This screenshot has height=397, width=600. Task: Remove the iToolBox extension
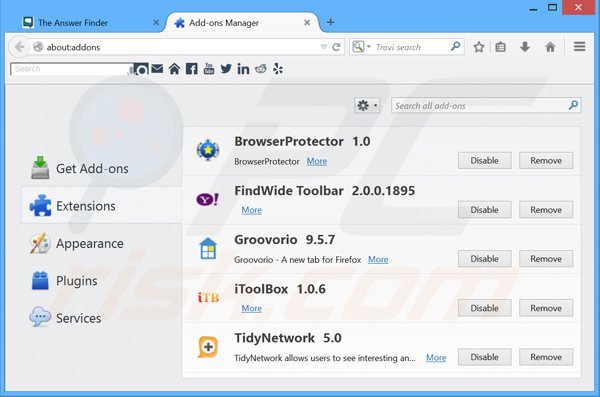tap(546, 308)
